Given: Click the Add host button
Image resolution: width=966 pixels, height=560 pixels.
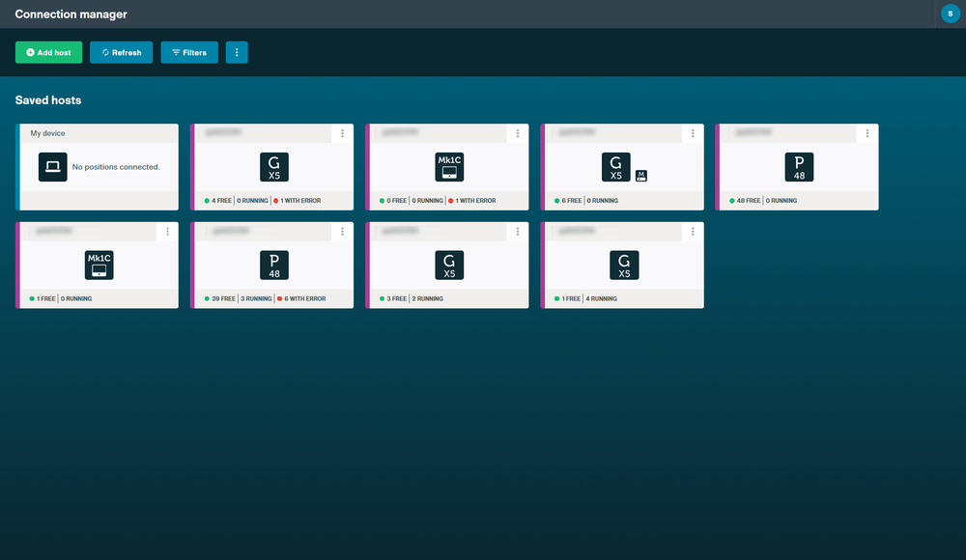Looking at the screenshot, I should (48, 52).
